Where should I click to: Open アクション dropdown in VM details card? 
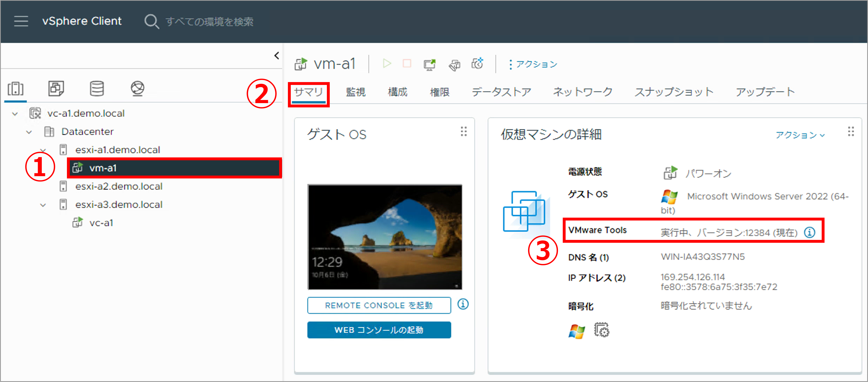(800, 135)
